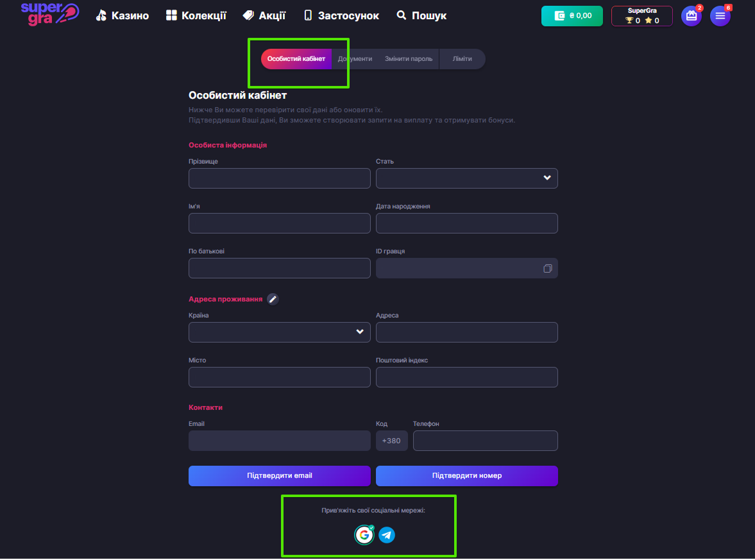Click Підтвердити email button
This screenshot has width=755, height=560.
pyautogui.click(x=279, y=476)
